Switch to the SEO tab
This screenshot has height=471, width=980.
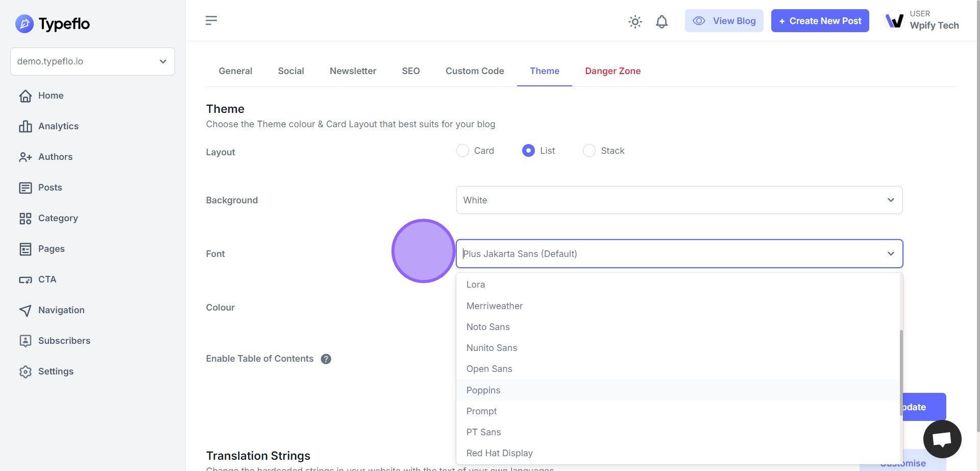(x=410, y=71)
